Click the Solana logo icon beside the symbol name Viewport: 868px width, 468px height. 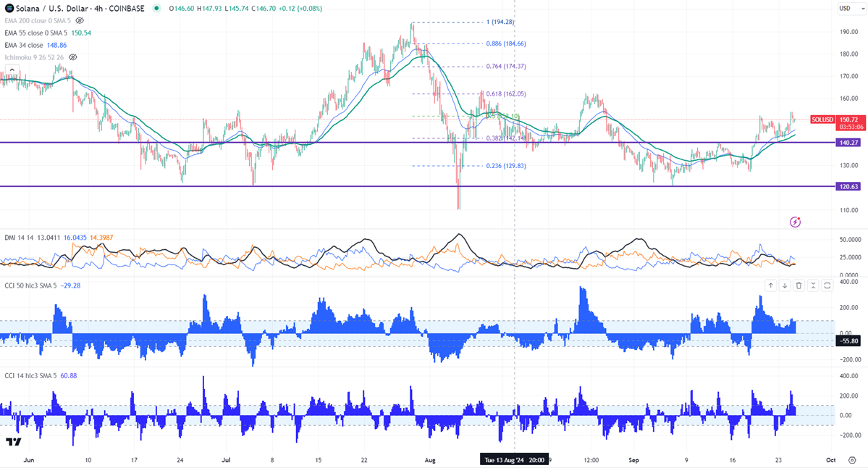9,8
